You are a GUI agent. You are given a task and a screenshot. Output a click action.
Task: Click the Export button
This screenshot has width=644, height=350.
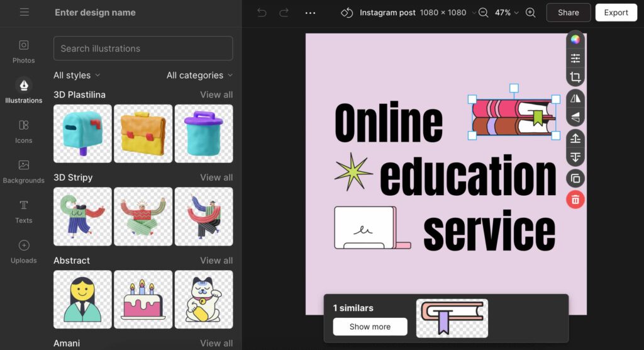point(616,13)
